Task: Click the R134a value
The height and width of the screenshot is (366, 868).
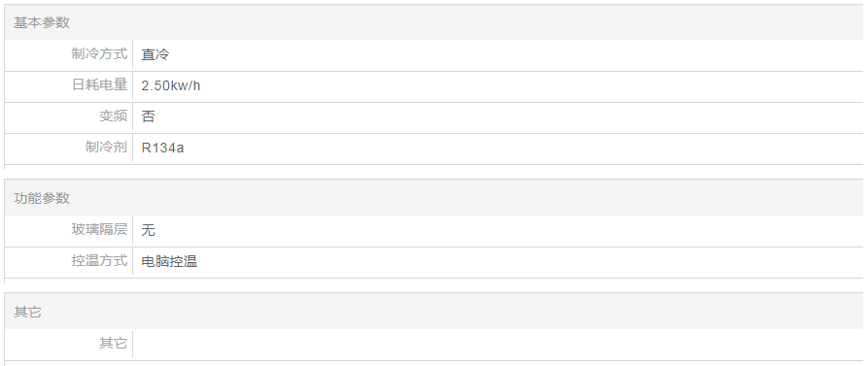Action: (162, 148)
